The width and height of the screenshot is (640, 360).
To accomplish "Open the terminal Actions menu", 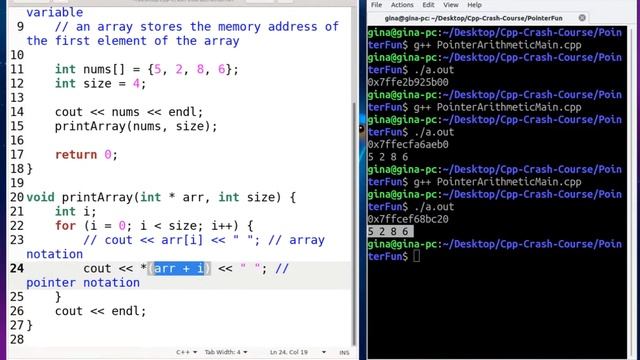I will (402, 5).
